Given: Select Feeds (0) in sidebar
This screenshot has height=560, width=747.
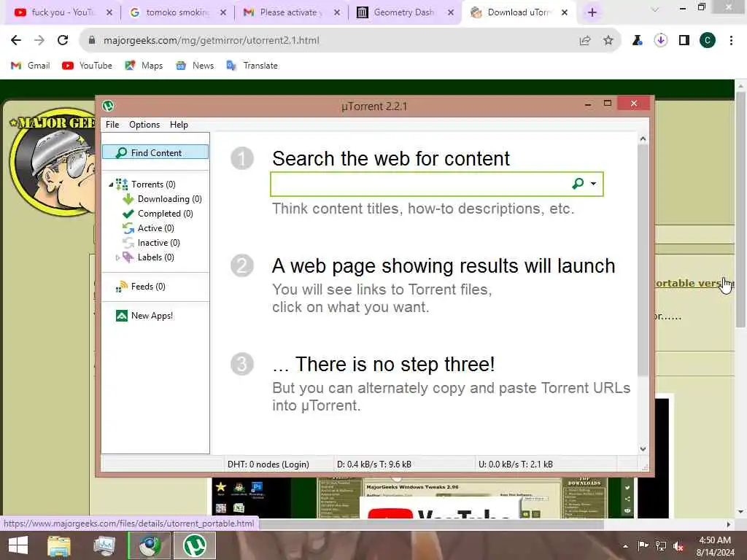Looking at the screenshot, I should pos(148,287).
